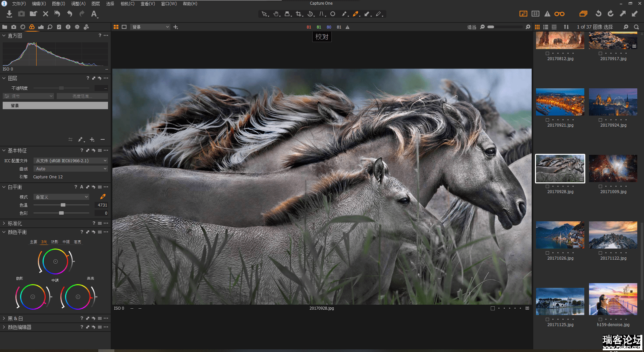Adjust the 色彩 tint slider
This screenshot has width=644, height=352.
61,213
